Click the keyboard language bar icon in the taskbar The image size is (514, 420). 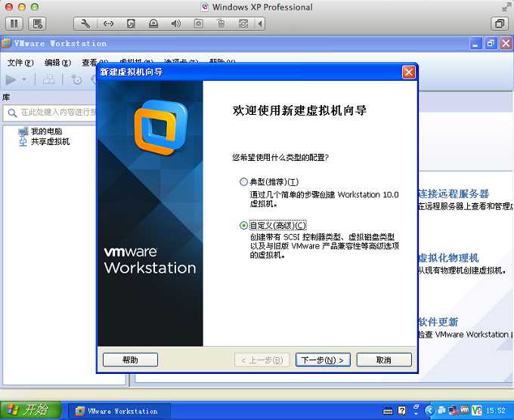pos(388,411)
